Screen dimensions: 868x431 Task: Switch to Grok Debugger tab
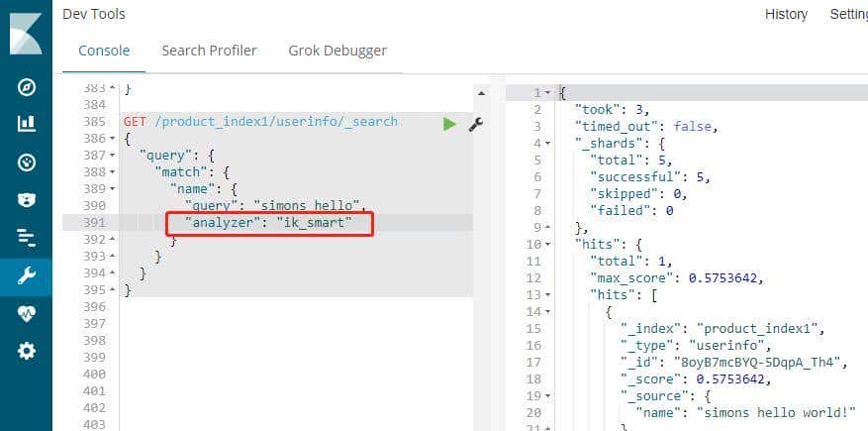pyautogui.click(x=338, y=51)
